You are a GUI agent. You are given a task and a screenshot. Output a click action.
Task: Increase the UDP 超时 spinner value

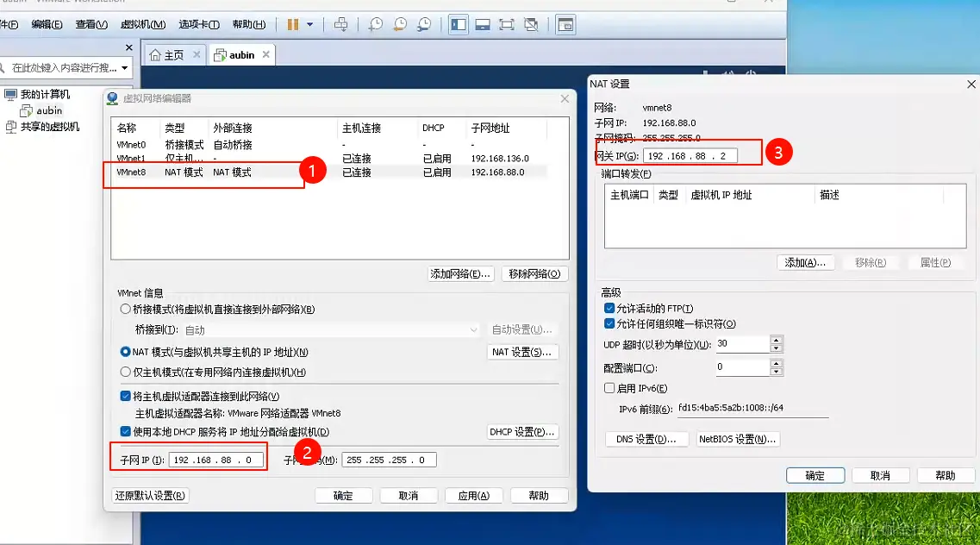(x=777, y=340)
